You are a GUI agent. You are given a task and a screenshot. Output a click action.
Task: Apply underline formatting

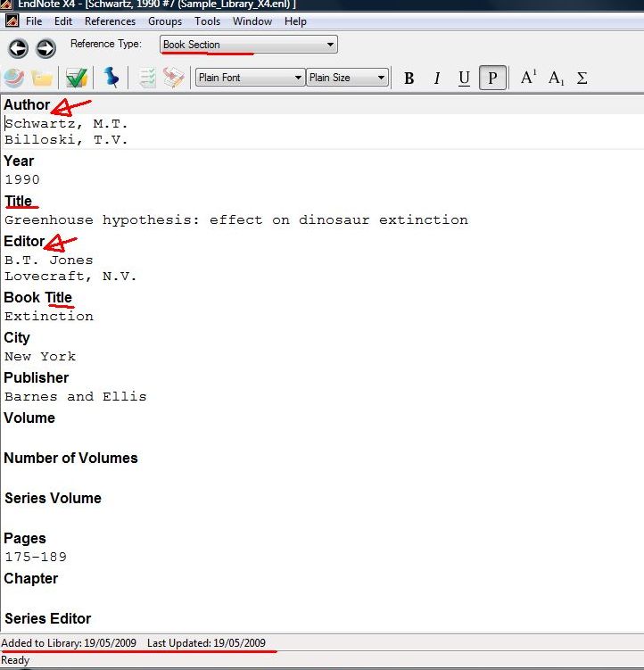(464, 79)
